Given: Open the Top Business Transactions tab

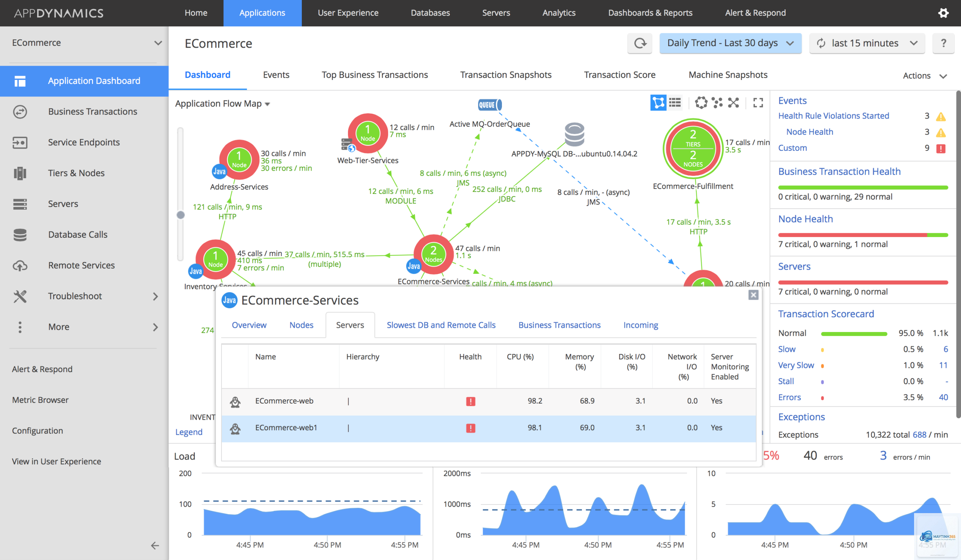Looking at the screenshot, I should (x=375, y=75).
